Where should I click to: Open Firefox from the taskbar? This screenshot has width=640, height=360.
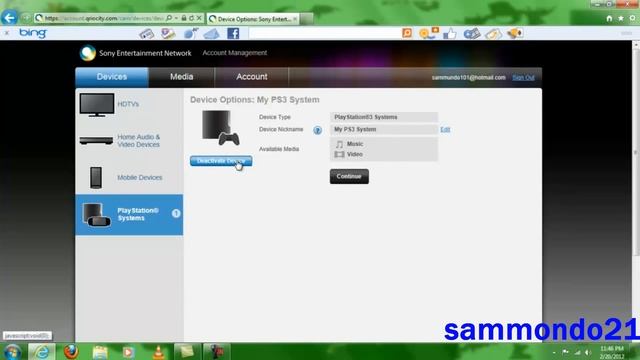pos(71,352)
